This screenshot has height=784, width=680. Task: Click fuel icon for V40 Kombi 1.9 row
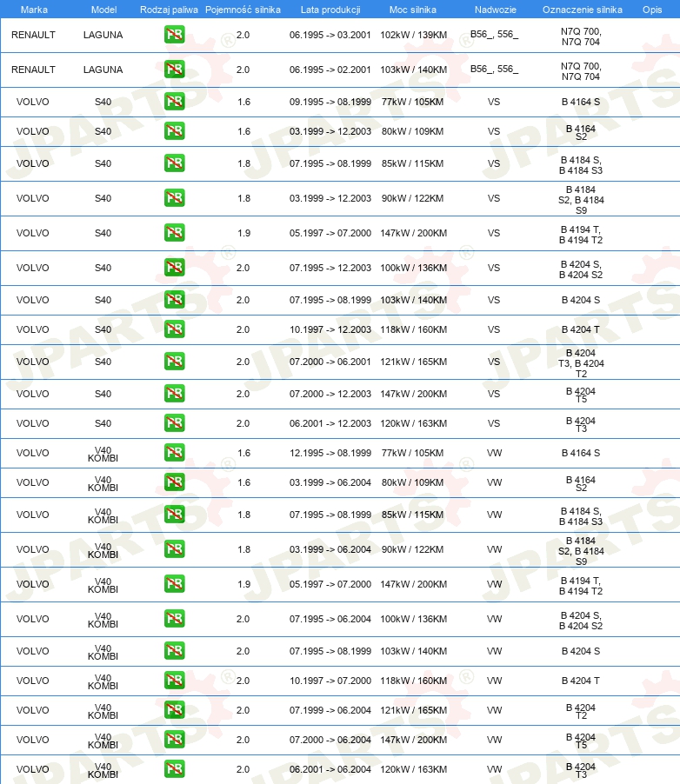pyautogui.click(x=174, y=583)
